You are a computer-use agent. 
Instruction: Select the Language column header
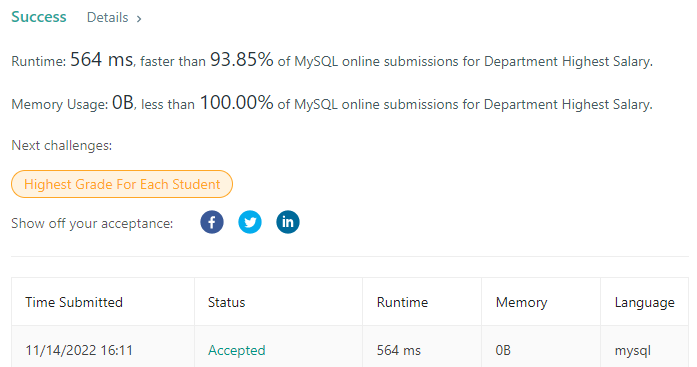[645, 303]
